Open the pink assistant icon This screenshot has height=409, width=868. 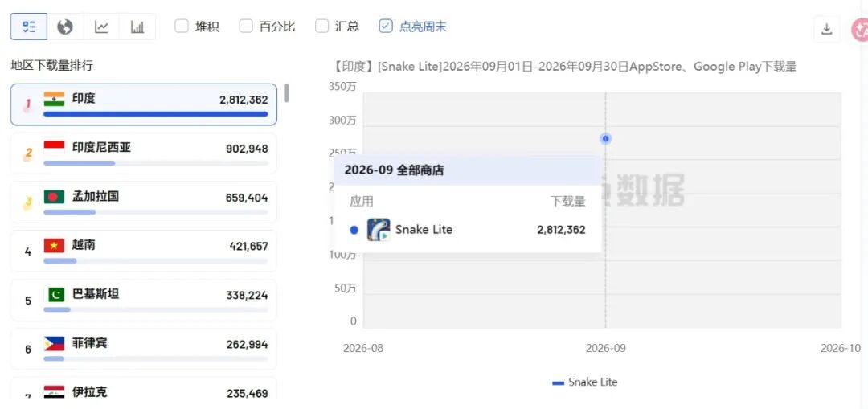click(860, 30)
